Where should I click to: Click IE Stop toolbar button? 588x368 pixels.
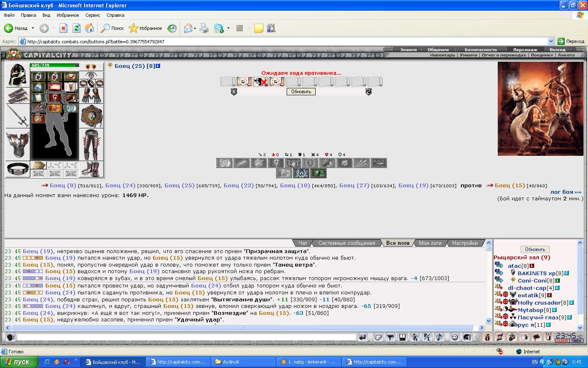pos(63,28)
